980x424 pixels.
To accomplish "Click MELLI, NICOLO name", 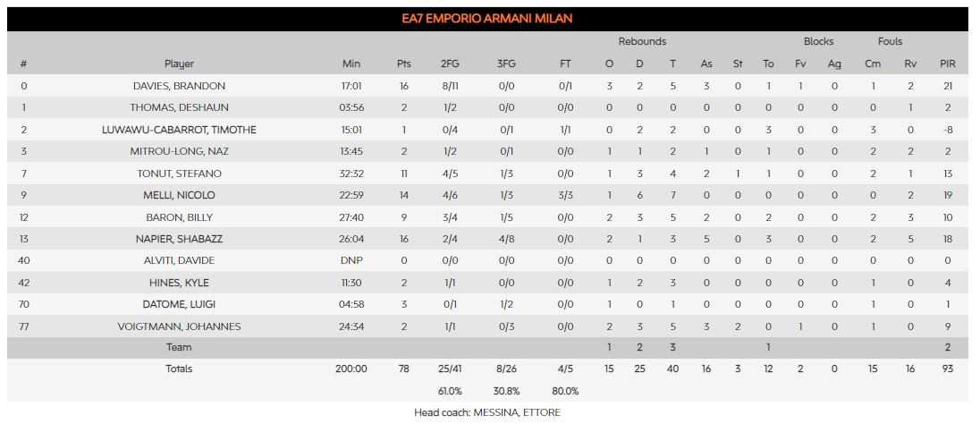I will click(x=179, y=195).
